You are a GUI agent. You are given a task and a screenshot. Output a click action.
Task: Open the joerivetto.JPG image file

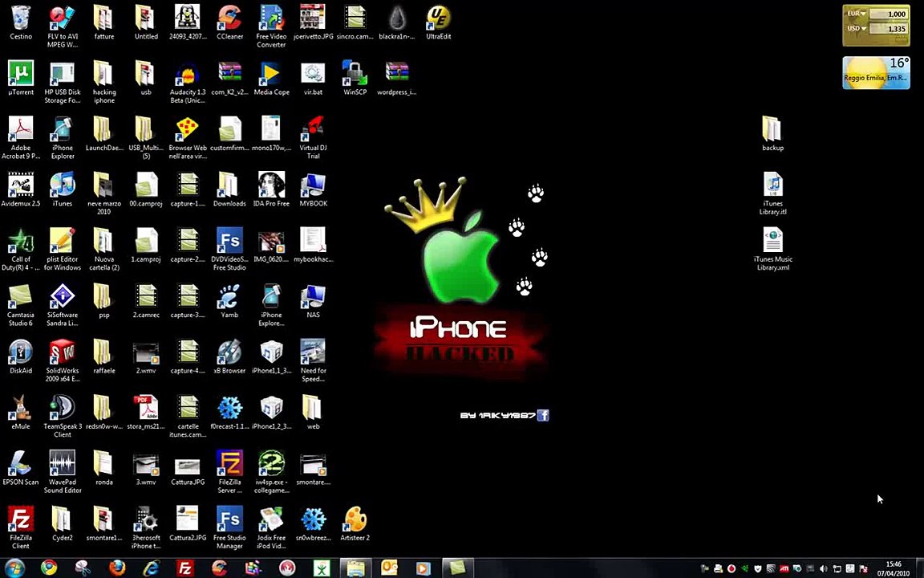313,23
